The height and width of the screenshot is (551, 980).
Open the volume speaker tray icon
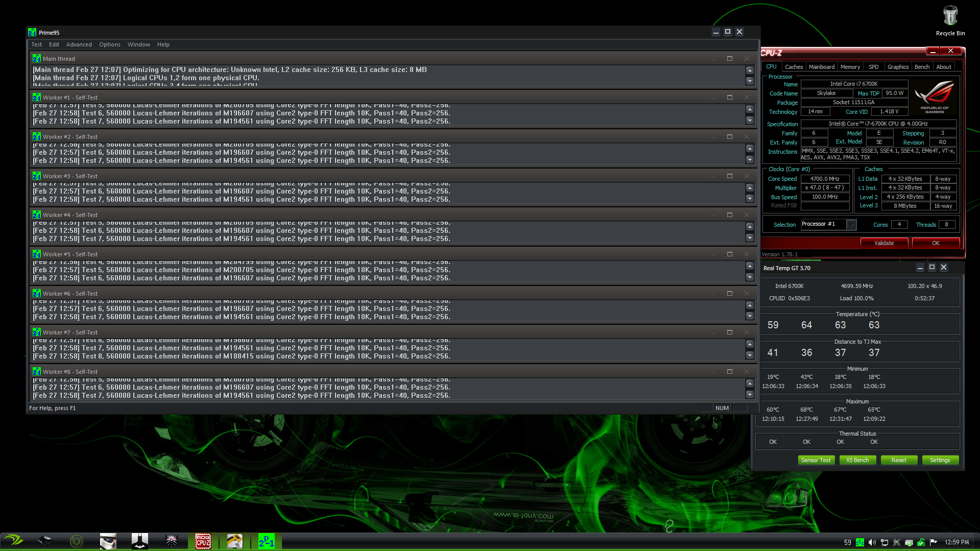[872, 542]
